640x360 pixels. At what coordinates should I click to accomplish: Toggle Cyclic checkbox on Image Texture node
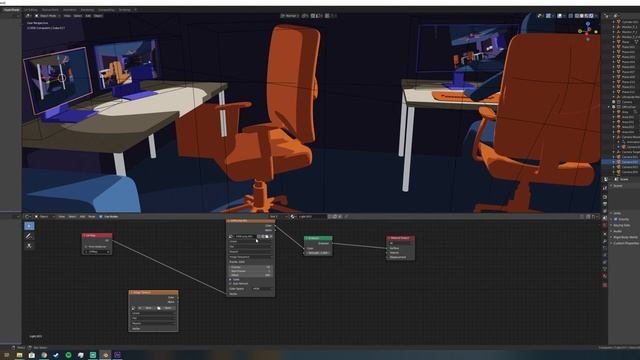click(230, 280)
